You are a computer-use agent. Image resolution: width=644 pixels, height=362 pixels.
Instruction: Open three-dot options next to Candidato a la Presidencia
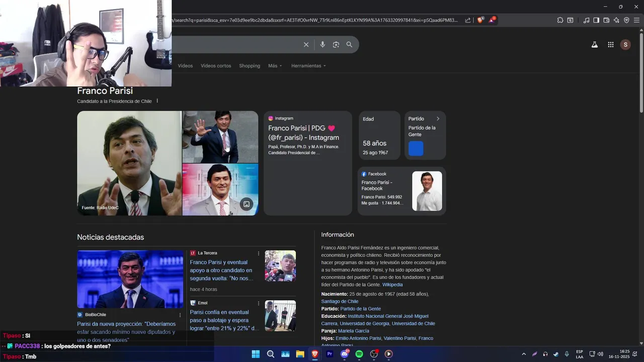157,101
